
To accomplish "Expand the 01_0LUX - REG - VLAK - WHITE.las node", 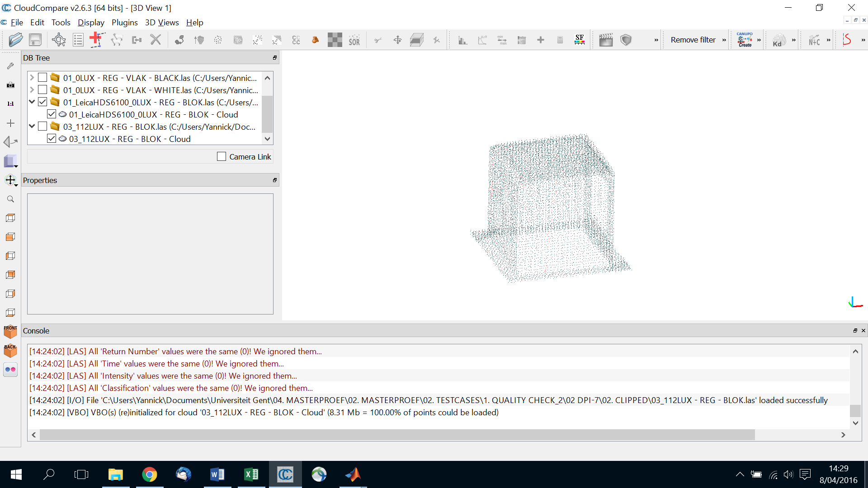I will pyautogui.click(x=32, y=89).
